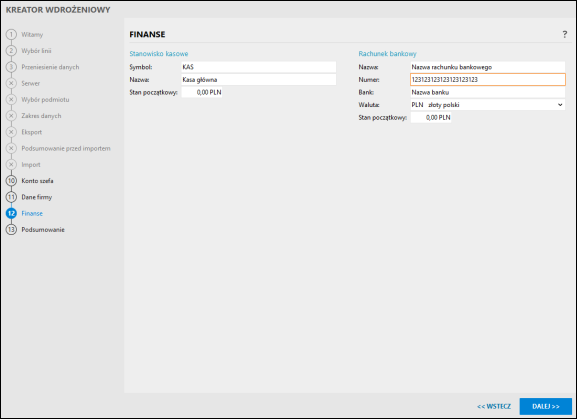Image resolution: width=577 pixels, height=419 pixels.
Task: Select step 2 Wybór linii circle icon
Action: [x=11, y=50]
